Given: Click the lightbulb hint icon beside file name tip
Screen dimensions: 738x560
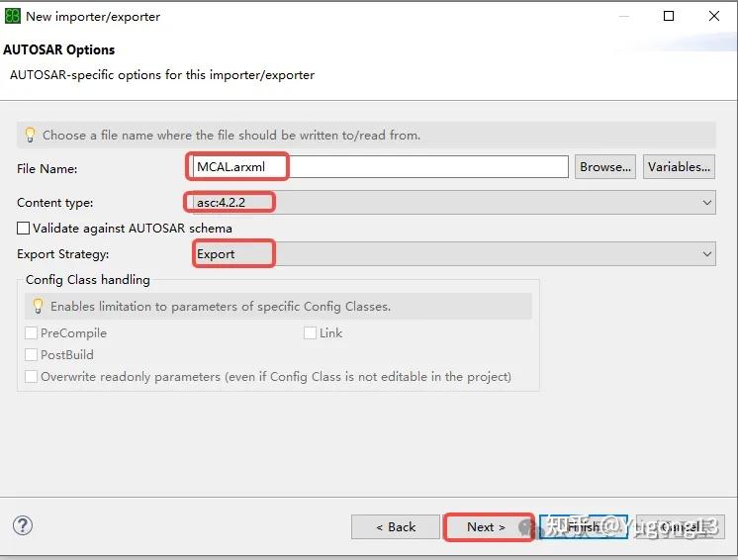Looking at the screenshot, I should click(30, 135).
